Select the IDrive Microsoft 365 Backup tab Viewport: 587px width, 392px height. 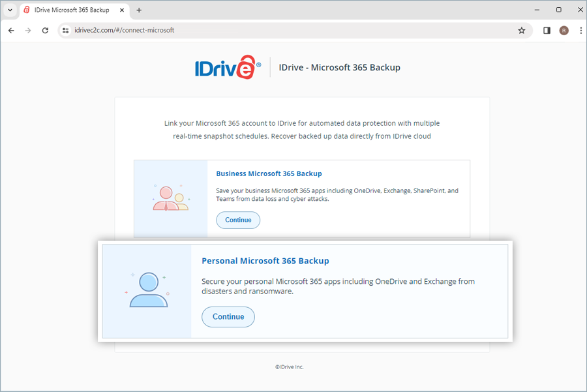coord(74,10)
